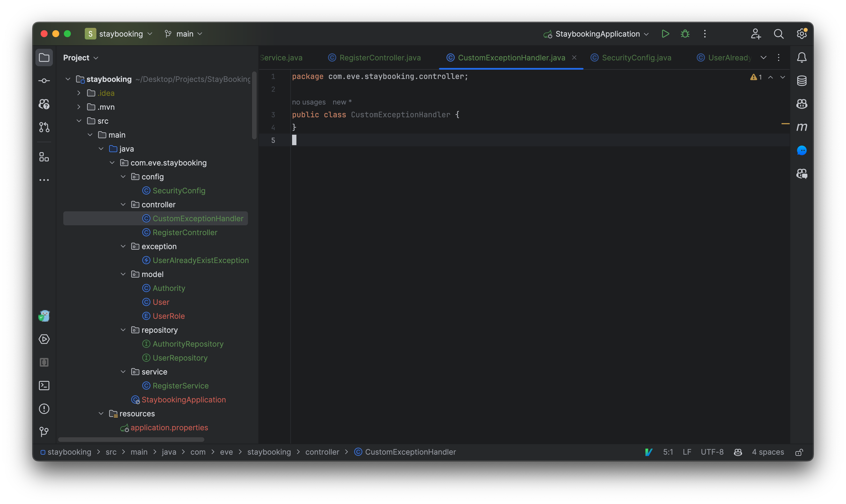Open the Problems tool window
This screenshot has width=846, height=504.
click(44, 409)
